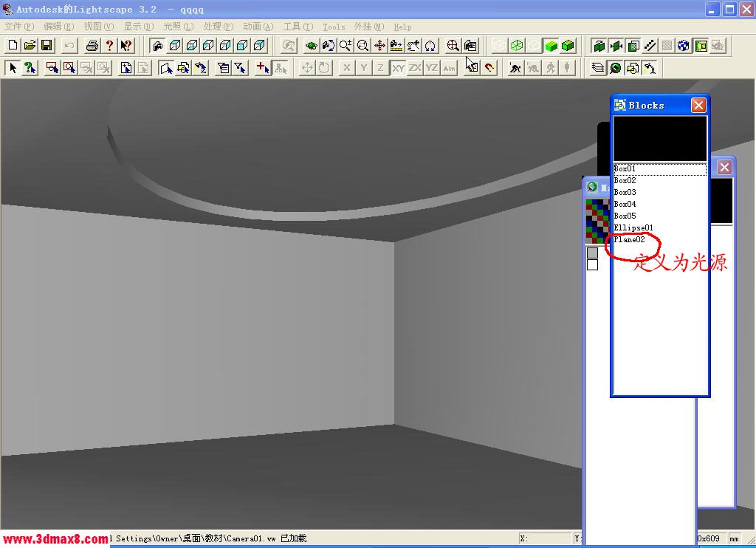Screen dimensions: 756x548
Task: Toggle enhanced ambient display icon
Action: 701,45
